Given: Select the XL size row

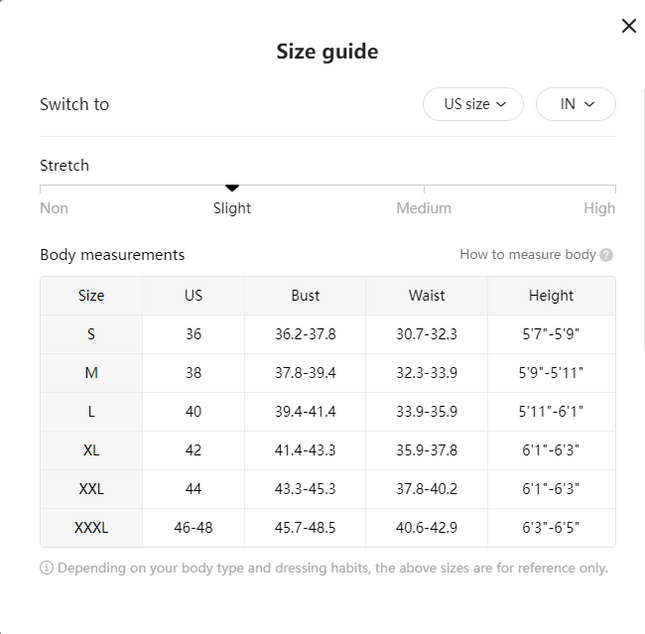Looking at the screenshot, I should pos(328,451).
